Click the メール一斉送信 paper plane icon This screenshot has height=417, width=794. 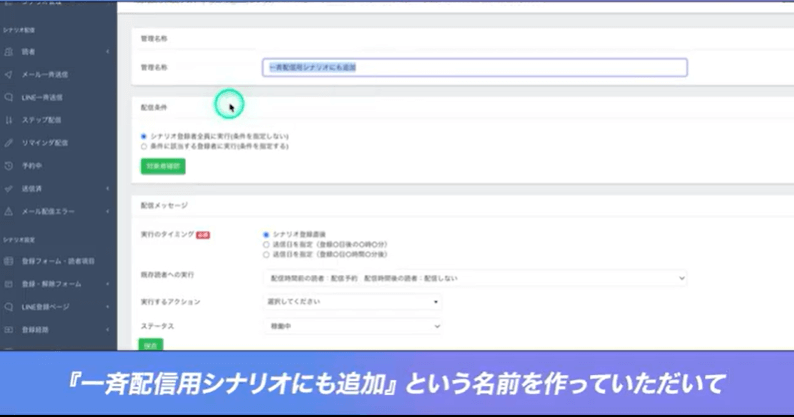(x=9, y=74)
